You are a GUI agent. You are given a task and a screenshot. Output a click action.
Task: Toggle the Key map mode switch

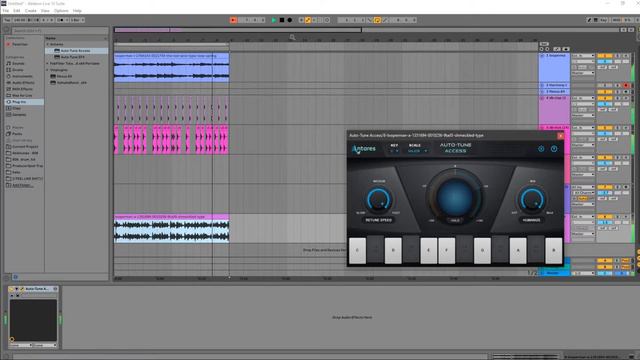[x=603, y=20]
